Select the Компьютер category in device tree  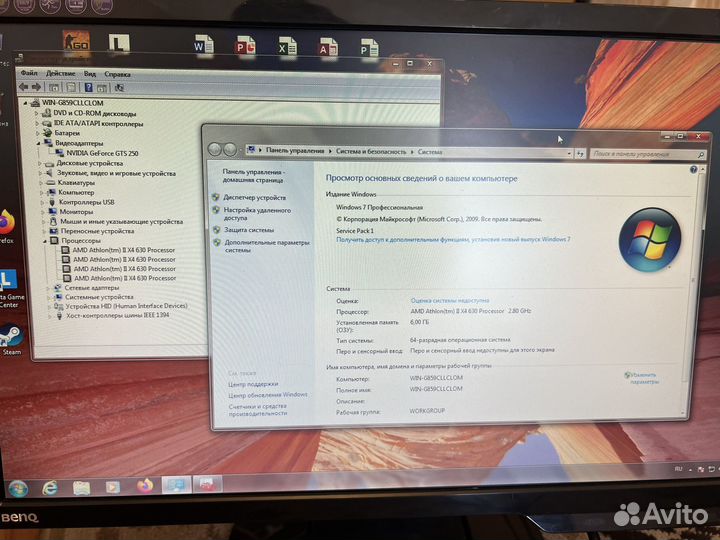pos(76,192)
